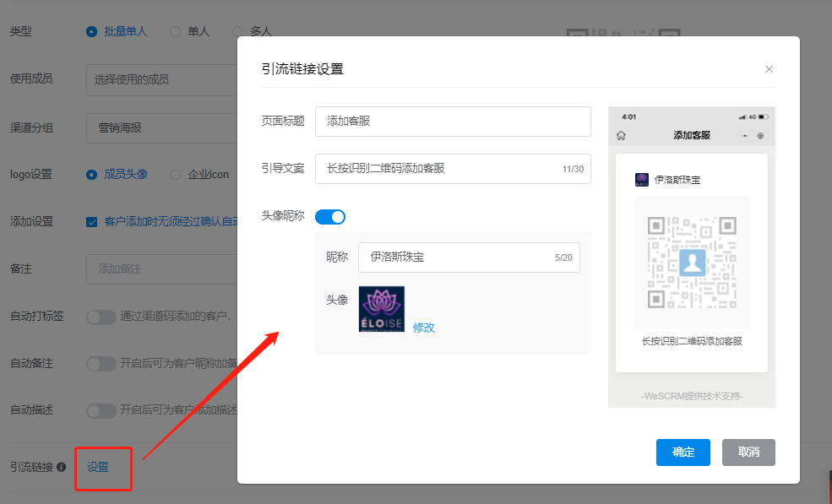This screenshot has height=504, width=832.
Task: Click the QR code in preview
Action: (692, 262)
